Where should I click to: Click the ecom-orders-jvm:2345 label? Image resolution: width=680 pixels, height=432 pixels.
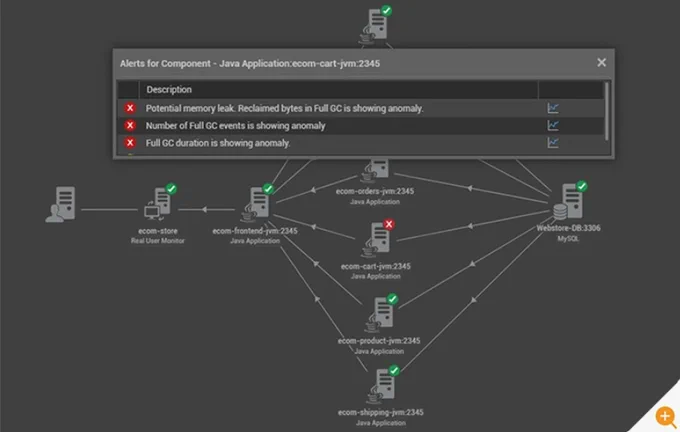click(375, 191)
